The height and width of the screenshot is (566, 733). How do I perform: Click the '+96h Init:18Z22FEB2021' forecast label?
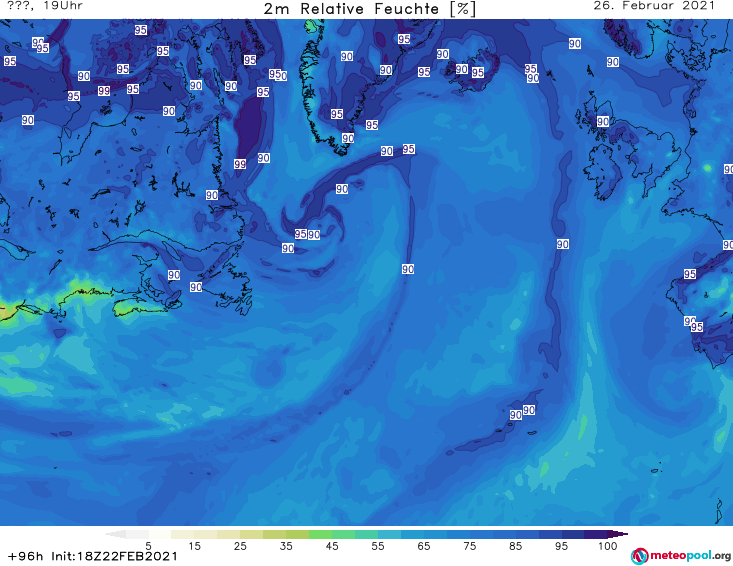93,556
